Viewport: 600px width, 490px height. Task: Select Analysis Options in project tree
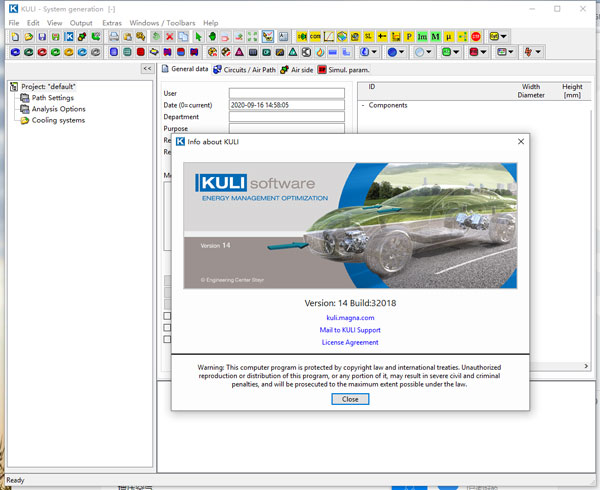click(58, 109)
